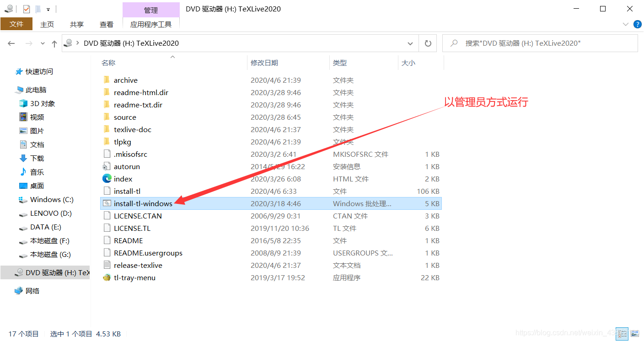Select the source folder name

pyautogui.click(x=125, y=117)
